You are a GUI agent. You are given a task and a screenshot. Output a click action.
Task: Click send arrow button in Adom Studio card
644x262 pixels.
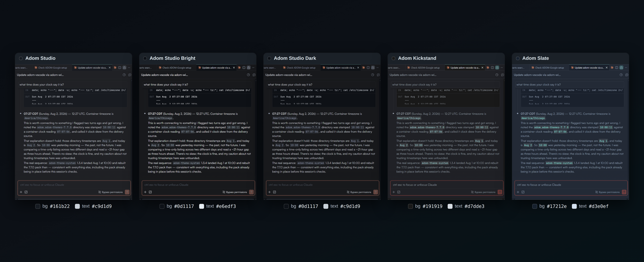click(127, 192)
